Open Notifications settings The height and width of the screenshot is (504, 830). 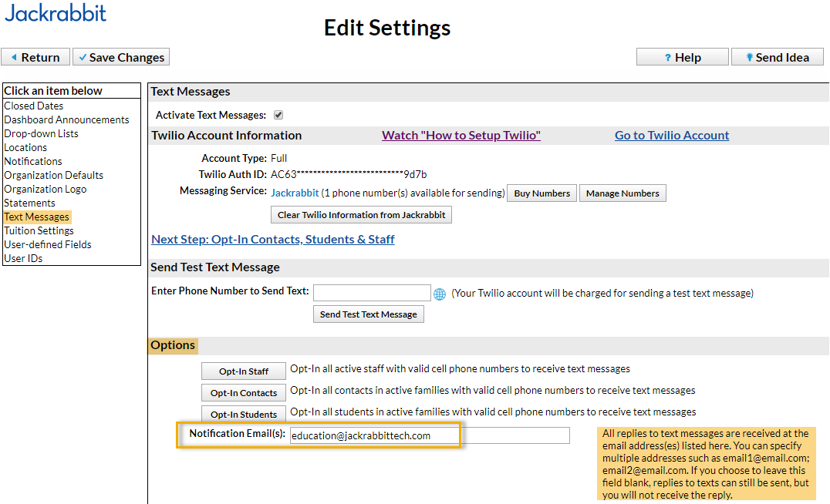[x=33, y=161]
